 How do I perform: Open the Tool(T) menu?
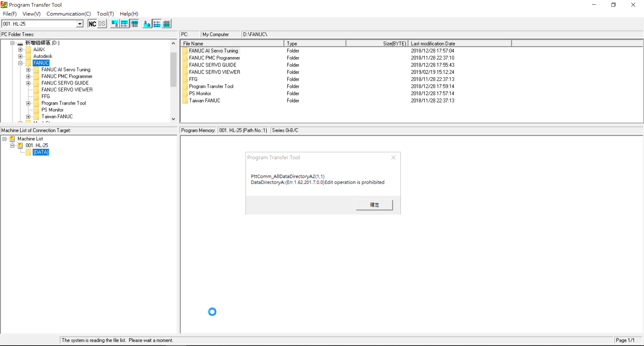coord(105,14)
